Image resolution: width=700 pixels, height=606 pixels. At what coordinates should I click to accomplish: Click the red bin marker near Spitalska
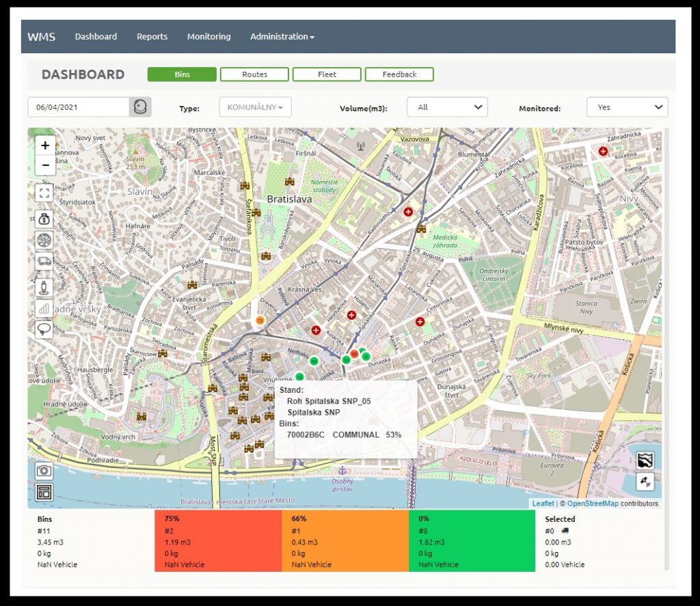point(354,354)
